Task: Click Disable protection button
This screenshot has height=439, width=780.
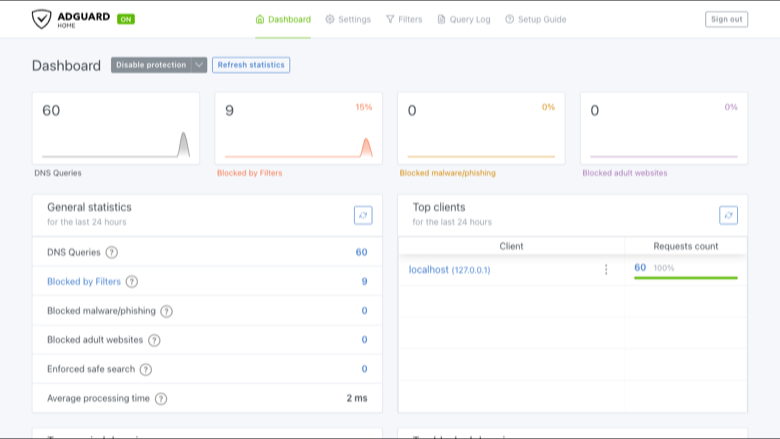Action: pos(151,65)
